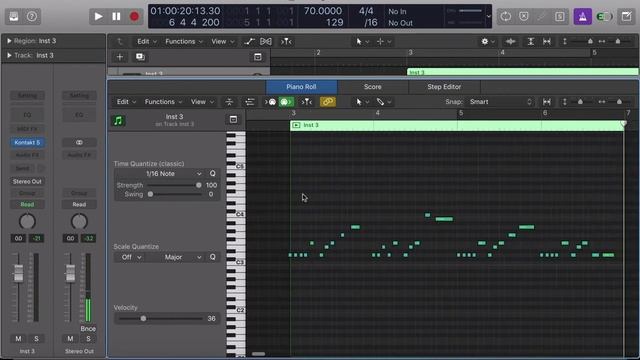The height and width of the screenshot is (360, 640).
Task: Click Time Quantize Q button
Action: [x=213, y=173]
